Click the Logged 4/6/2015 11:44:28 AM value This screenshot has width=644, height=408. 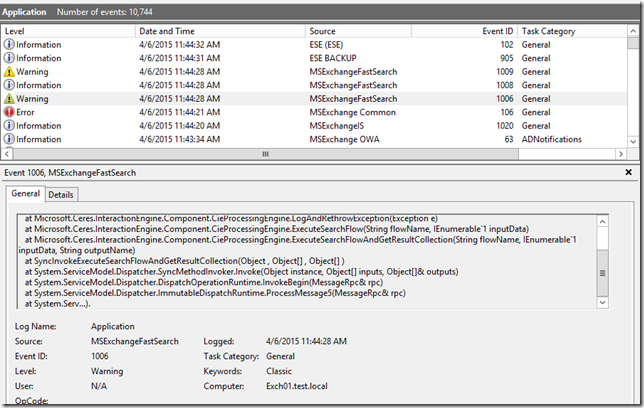coord(306,341)
